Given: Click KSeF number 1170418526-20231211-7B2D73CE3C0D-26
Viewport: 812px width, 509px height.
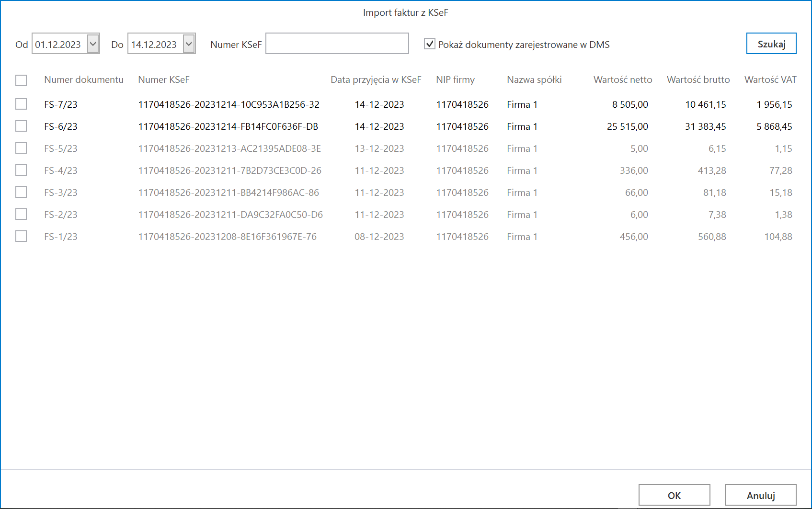Looking at the screenshot, I should point(230,170).
